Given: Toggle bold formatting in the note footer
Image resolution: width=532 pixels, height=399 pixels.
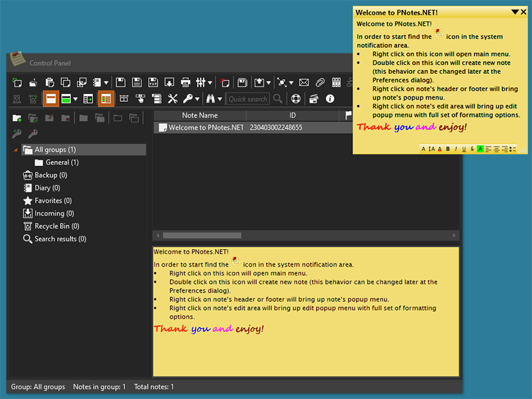Looking at the screenshot, I should click(x=448, y=149).
